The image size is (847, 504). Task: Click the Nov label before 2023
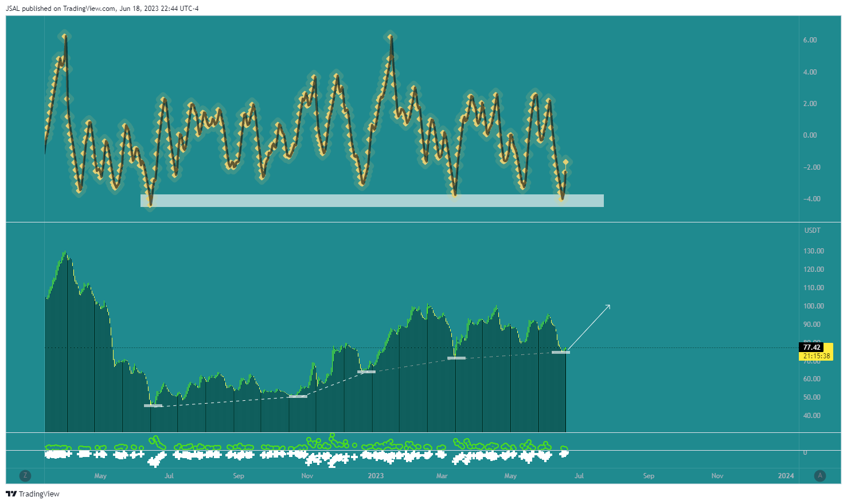tap(307, 476)
